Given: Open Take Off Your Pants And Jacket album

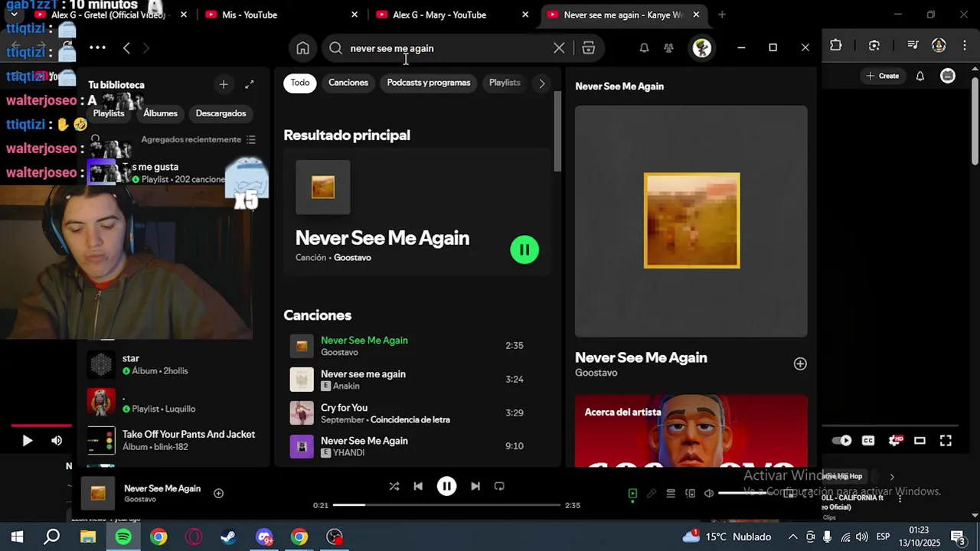Looking at the screenshot, I should [175, 441].
